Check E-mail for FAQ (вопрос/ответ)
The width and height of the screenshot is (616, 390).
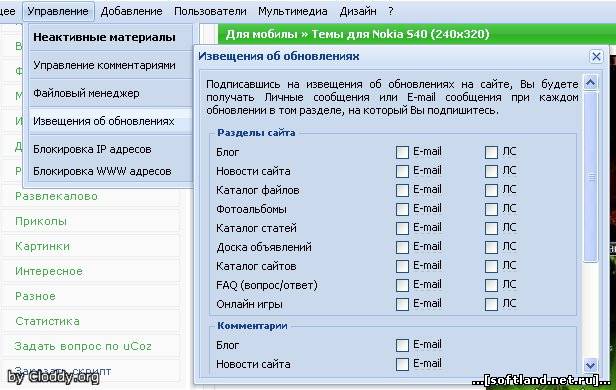[x=402, y=285]
